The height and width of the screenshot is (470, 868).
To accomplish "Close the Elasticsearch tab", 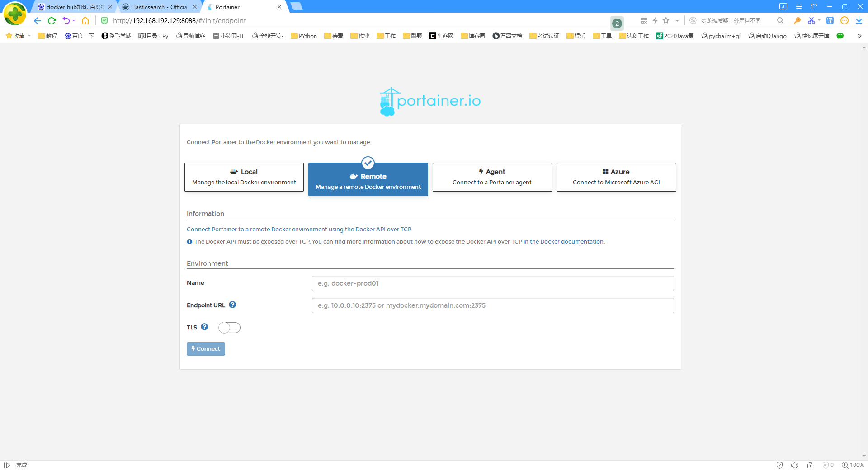I will click(x=195, y=7).
